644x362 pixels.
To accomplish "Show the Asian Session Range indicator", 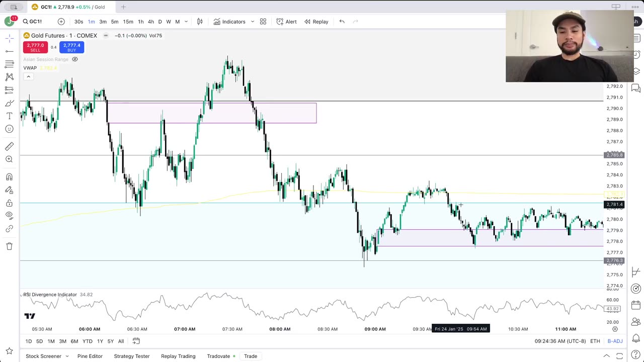I will pos(75,59).
